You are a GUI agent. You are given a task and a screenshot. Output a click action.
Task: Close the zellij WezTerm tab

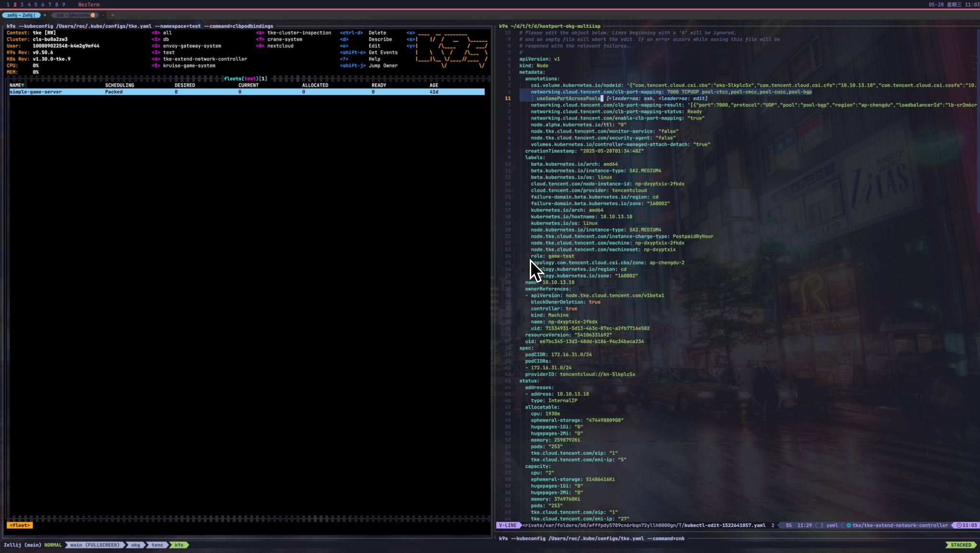pyautogui.click(x=45, y=15)
